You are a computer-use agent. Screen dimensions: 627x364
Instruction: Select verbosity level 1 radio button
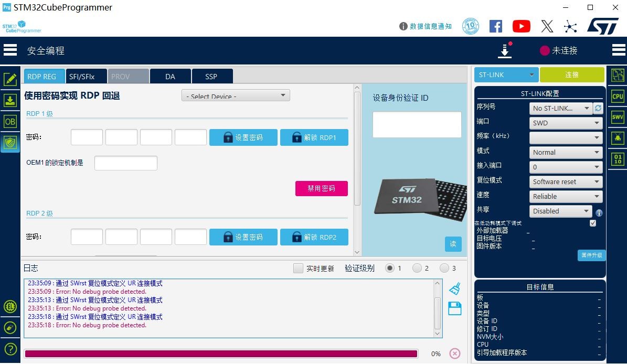[389, 268]
